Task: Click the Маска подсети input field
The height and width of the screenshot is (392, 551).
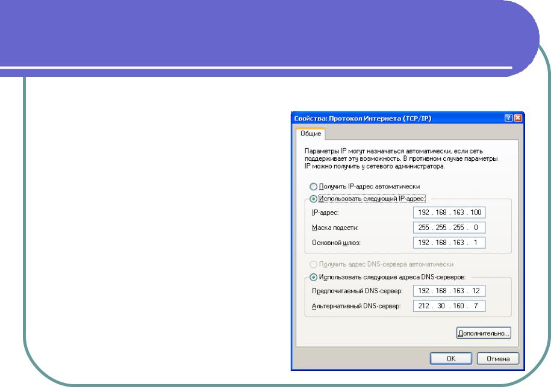Action: [x=449, y=228]
